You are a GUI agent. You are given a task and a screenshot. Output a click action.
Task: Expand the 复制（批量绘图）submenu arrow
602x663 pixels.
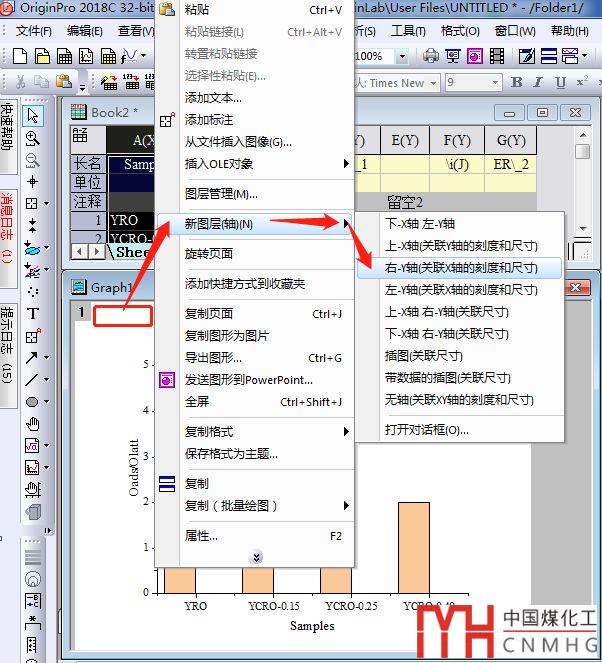coord(346,505)
